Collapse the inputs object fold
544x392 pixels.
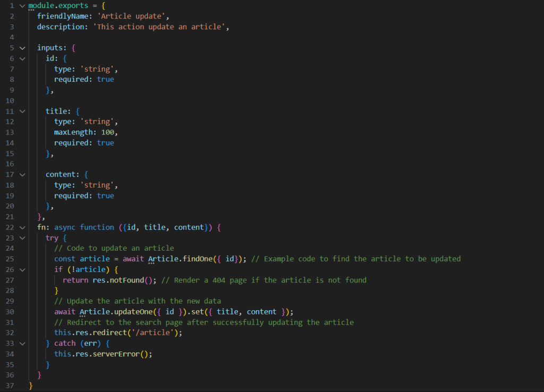[x=21, y=47]
